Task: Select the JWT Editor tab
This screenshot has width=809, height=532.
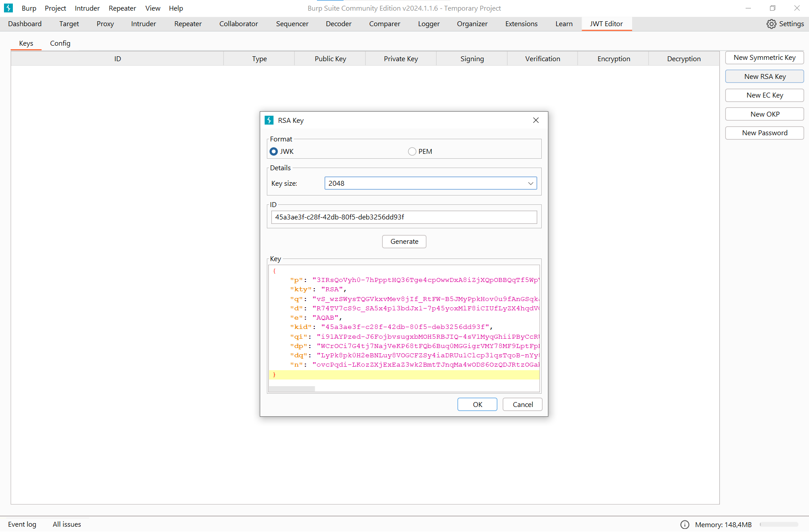Action: point(606,24)
